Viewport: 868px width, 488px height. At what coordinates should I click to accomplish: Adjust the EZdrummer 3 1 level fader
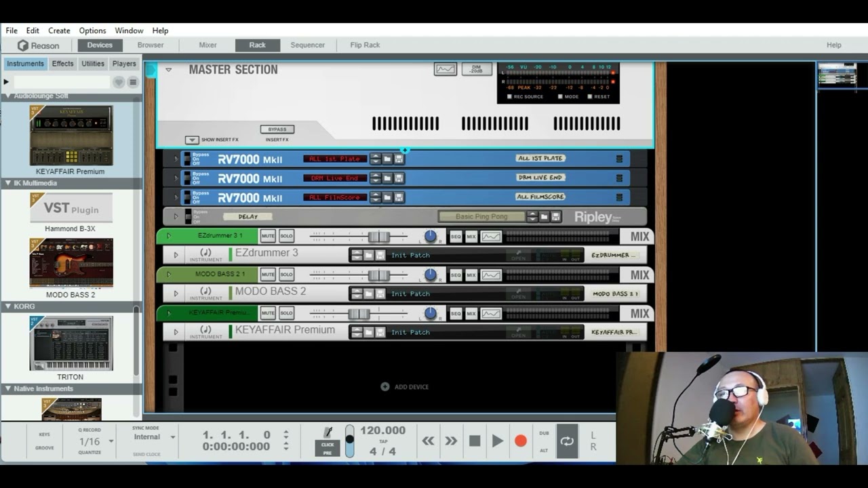(378, 237)
